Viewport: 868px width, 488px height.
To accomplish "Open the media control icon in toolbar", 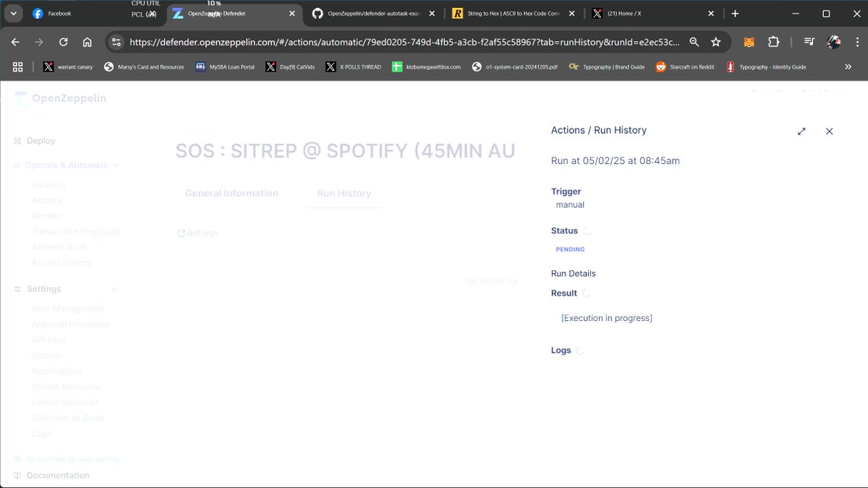I will pyautogui.click(x=809, y=42).
